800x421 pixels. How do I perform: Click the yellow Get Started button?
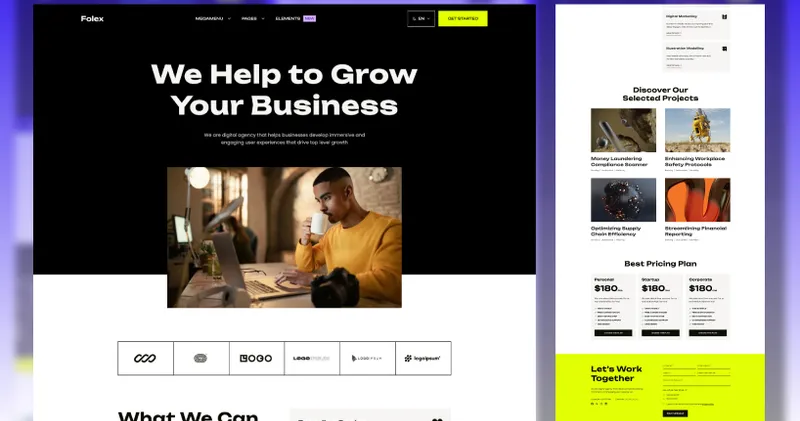coord(463,19)
